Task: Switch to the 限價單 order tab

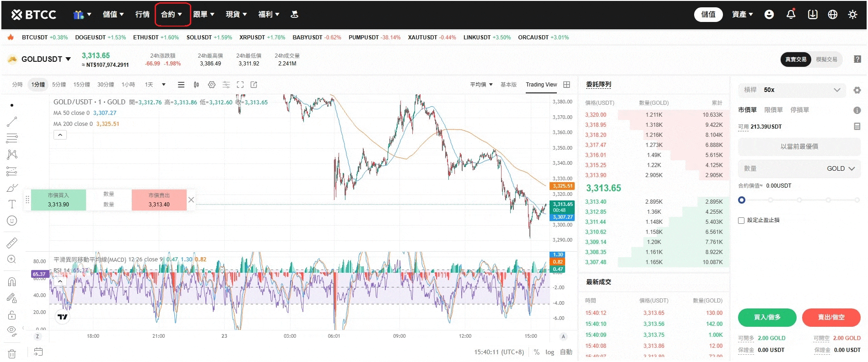Action: [x=773, y=110]
